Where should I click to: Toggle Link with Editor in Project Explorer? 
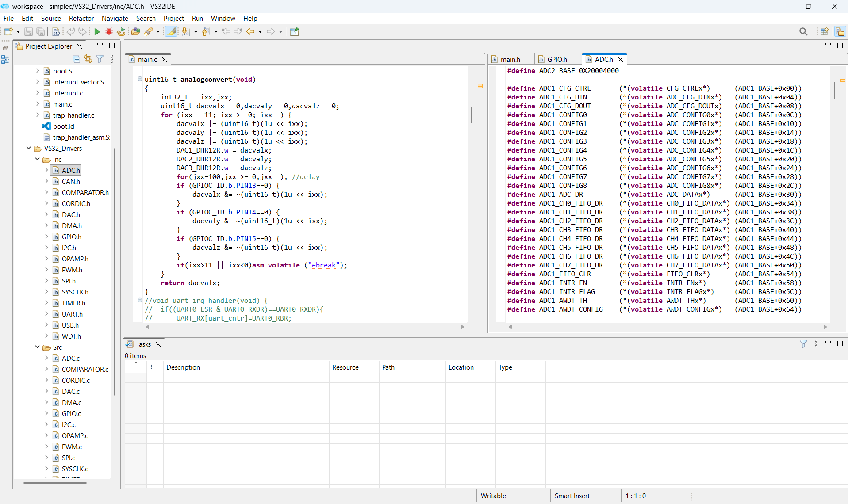pos(88,59)
